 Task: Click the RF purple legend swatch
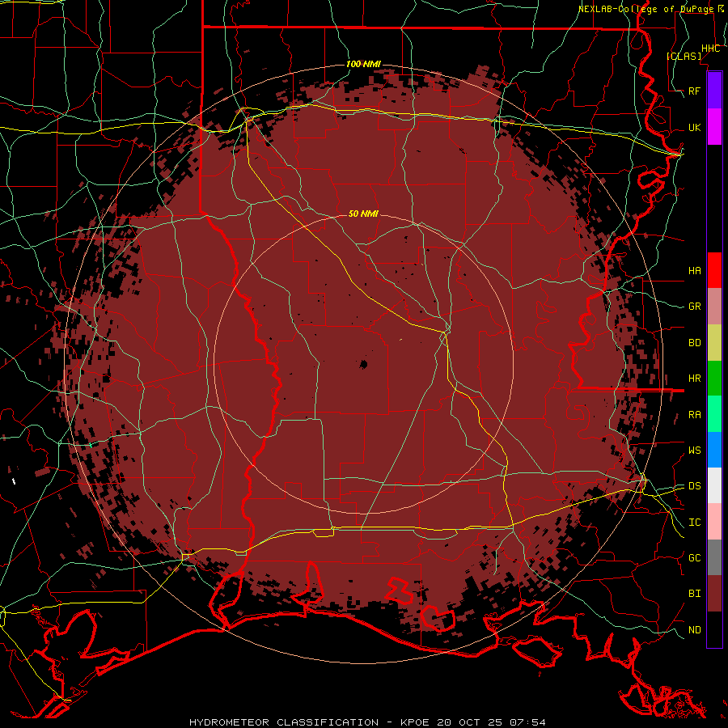pos(714,91)
